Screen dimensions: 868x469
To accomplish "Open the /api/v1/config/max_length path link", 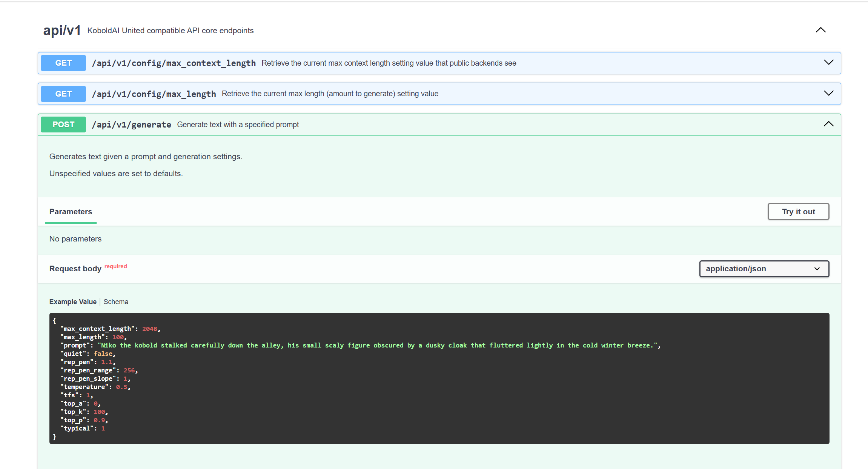I will coord(154,94).
